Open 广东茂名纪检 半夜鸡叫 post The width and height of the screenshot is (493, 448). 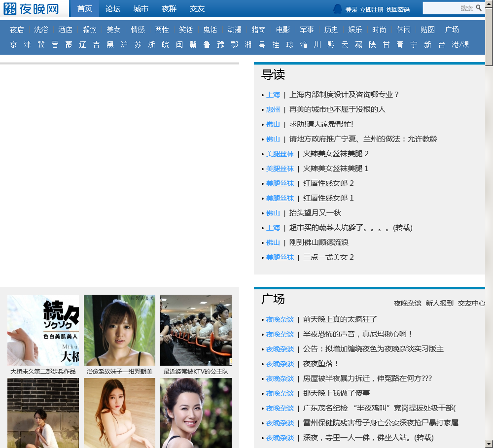click(379, 408)
